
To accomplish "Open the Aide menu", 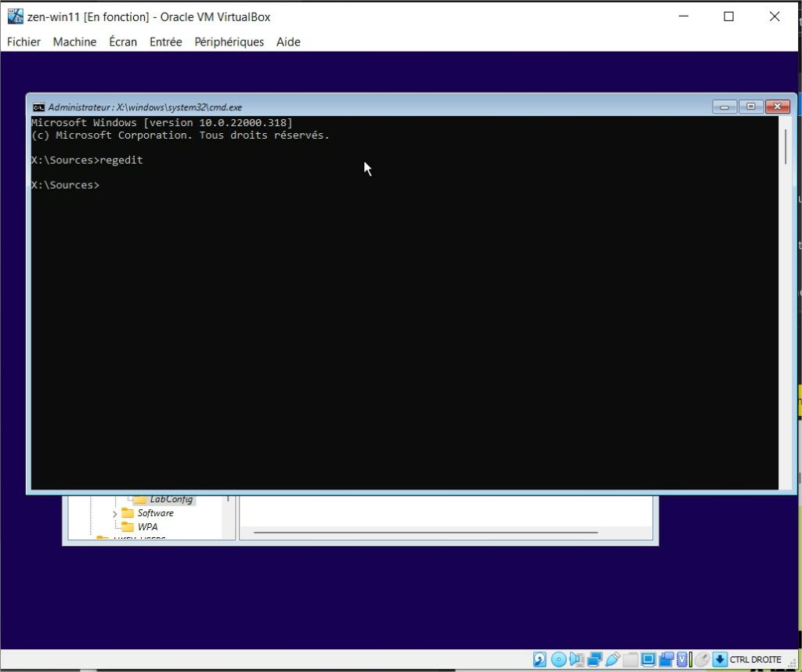I will tap(288, 42).
